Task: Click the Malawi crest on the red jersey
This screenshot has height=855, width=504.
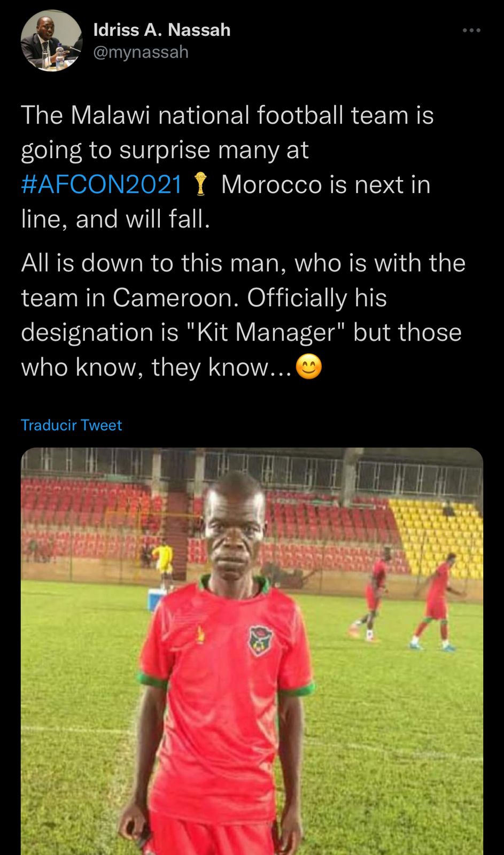Action: 261,640
